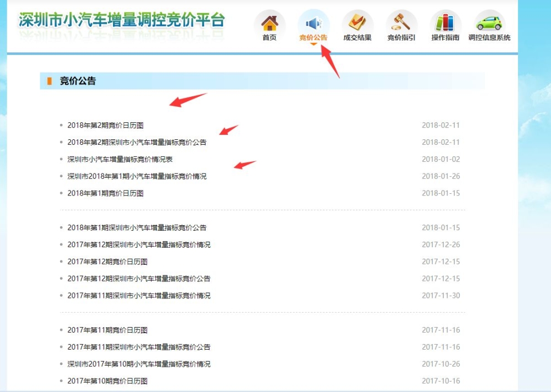551x392 pixels.
Task: Open 2017年第12期深圳市小汽车增量指标竞价公告
Action: point(139,279)
